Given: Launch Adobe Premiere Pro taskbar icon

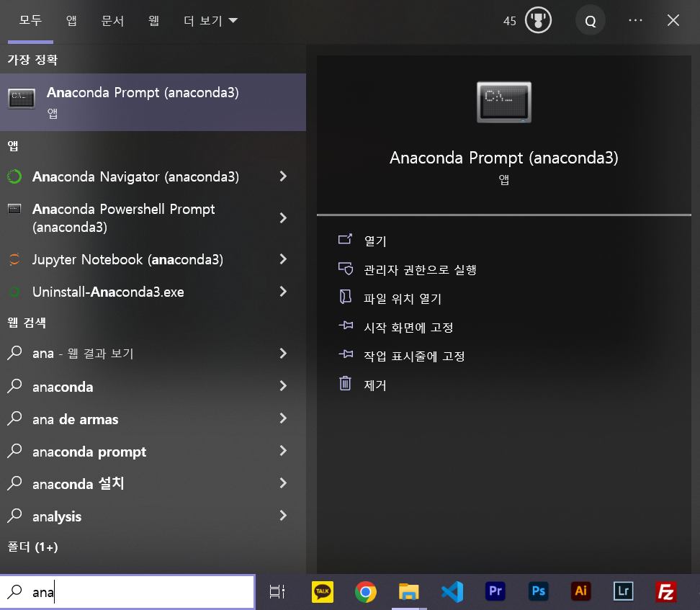Looking at the screenshot, I should [495, 591].
